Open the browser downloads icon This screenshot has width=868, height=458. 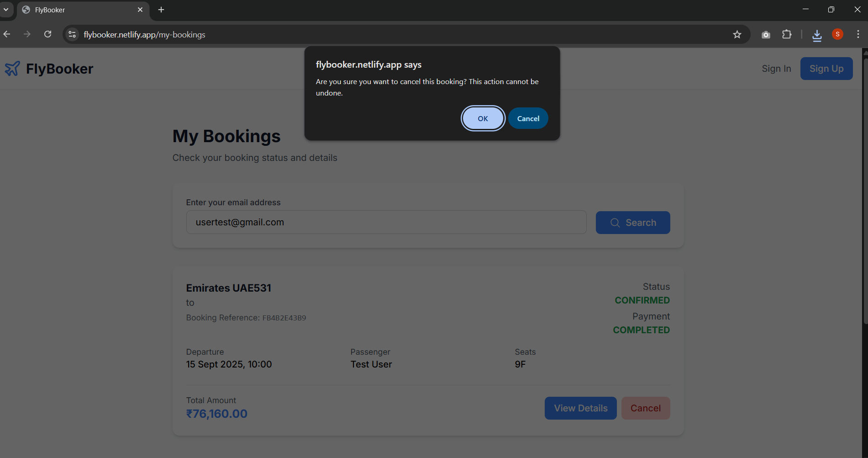[817, 34]
